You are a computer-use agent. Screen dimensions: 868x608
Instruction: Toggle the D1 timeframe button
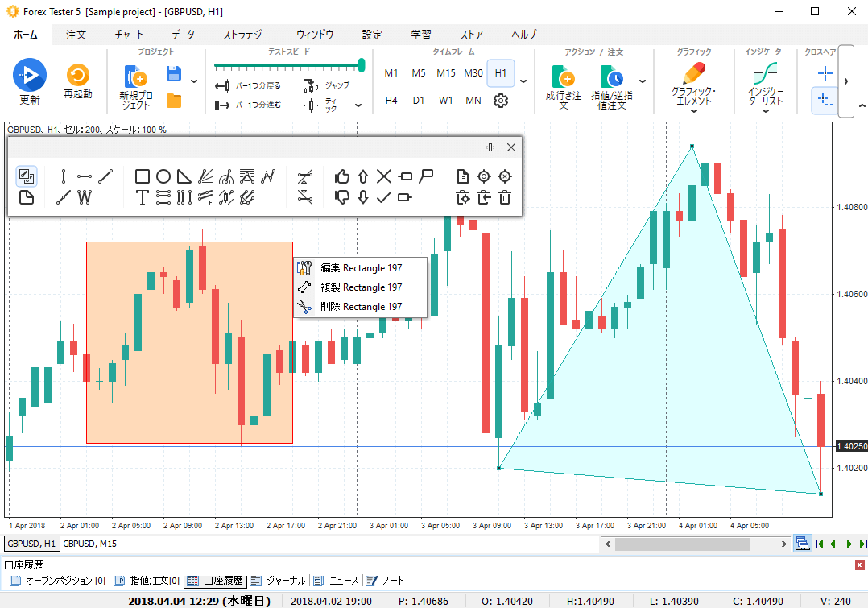tap(419, 101)
